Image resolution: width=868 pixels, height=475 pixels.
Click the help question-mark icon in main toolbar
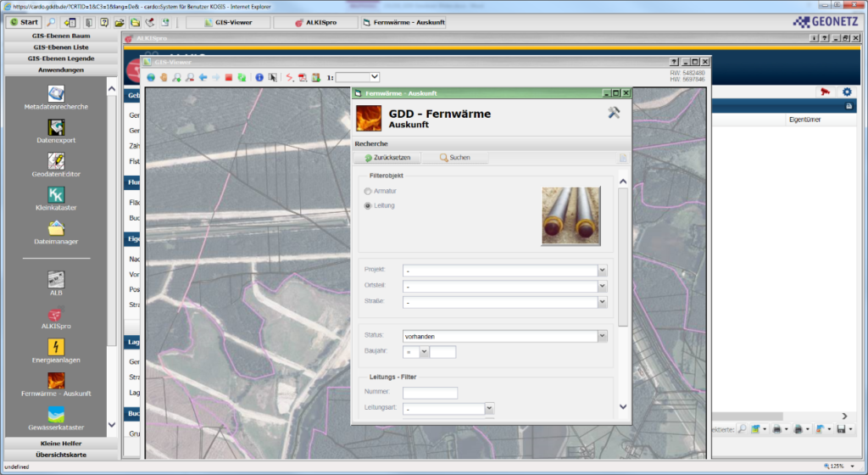coord(104,22)
